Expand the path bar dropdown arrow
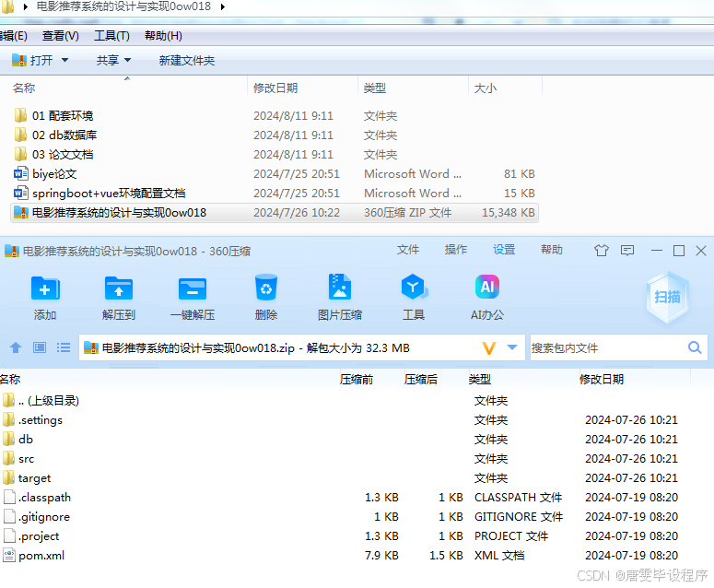The height and width of the screenshot is (588, 714). [x=512, y=348]
